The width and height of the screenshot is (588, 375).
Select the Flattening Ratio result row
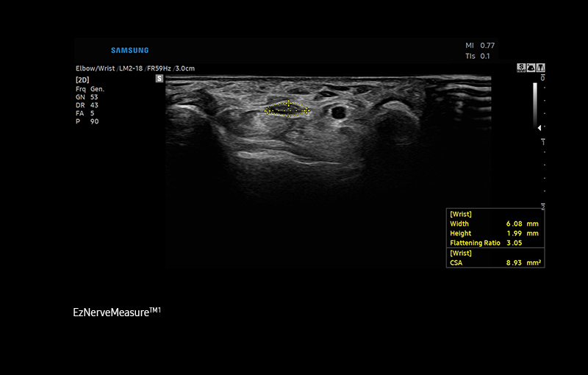coord(495,243)
